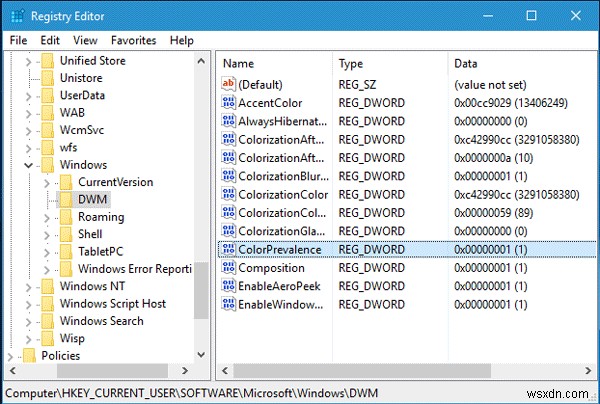The height and width of the screenshot is (404, 600).
Task: Select the Windows Search key
Action: [x=101, y=321]
